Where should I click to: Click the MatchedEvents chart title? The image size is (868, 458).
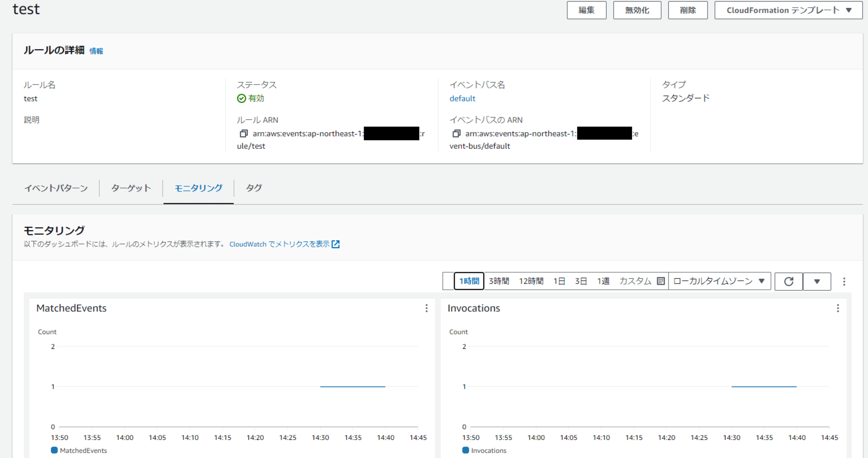pyautogui.click(x=72, y=308)
